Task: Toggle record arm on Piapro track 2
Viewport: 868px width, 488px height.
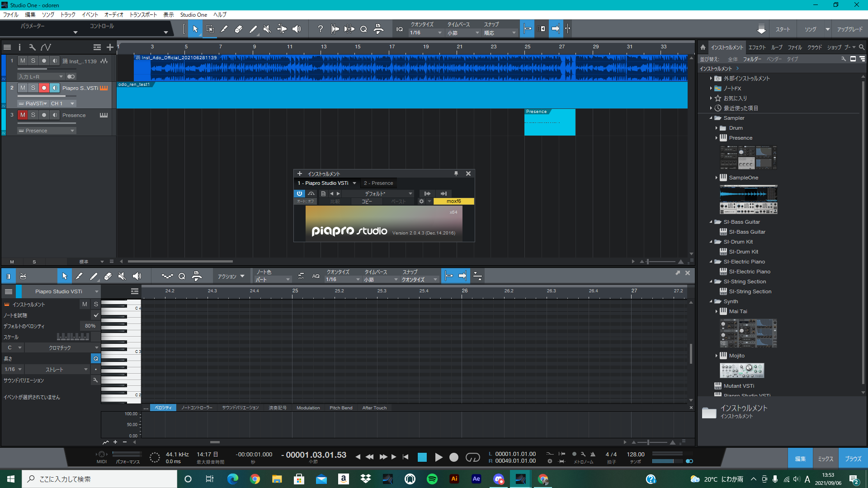Action: point(44,88)
